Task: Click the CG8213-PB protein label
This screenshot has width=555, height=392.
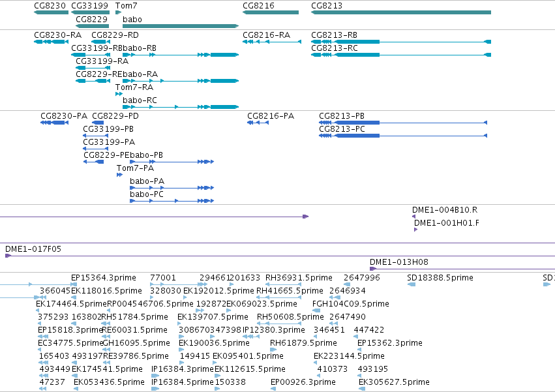Action: pos(342,116)
